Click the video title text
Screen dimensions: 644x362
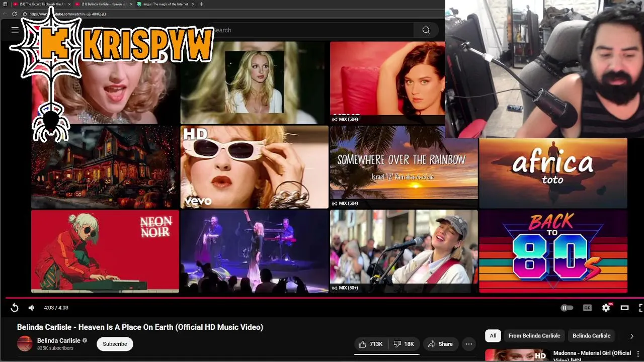pyautogui.click(x=140, y=327)
